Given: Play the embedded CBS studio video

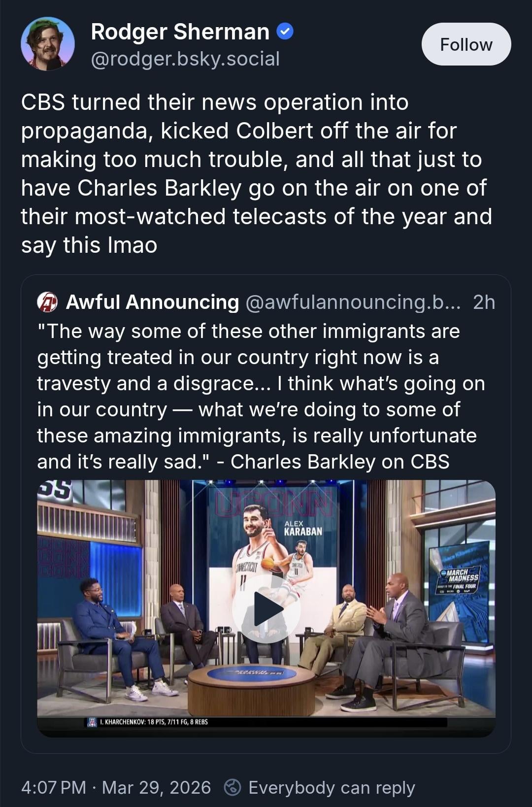Looking at the screenshot, I should [266, 608].
